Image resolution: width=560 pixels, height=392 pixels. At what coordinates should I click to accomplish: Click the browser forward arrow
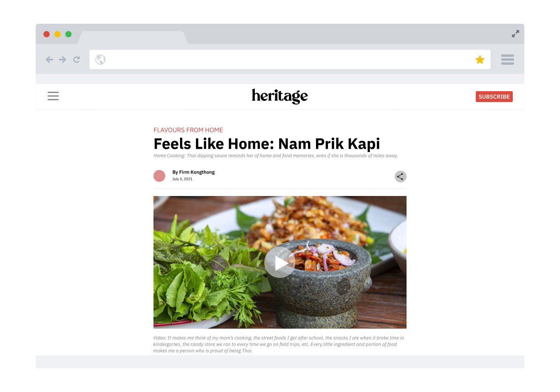click(x=62, y=60)
